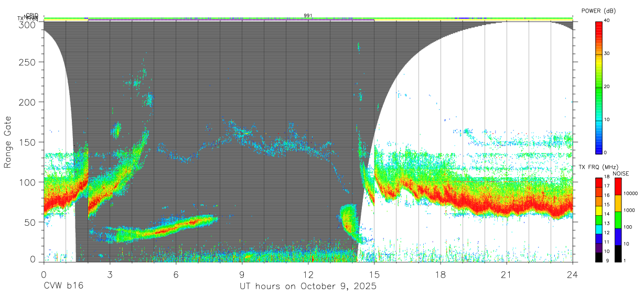Click the 9 hour x-axis tick label
This screenshot has width=644, height=297.
[242, 273]
